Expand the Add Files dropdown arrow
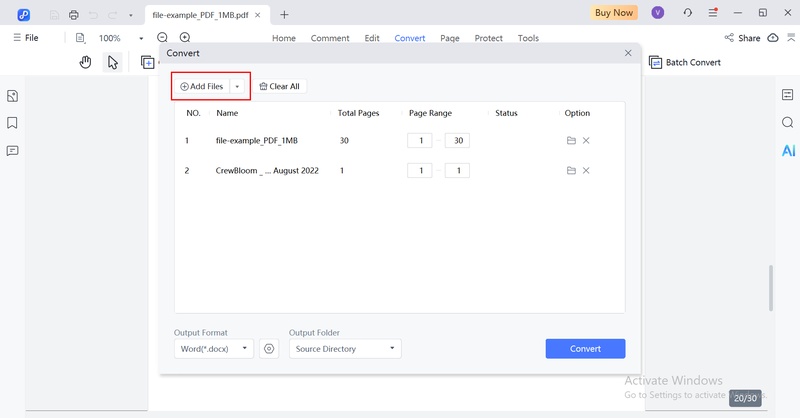 click(237, 86)
